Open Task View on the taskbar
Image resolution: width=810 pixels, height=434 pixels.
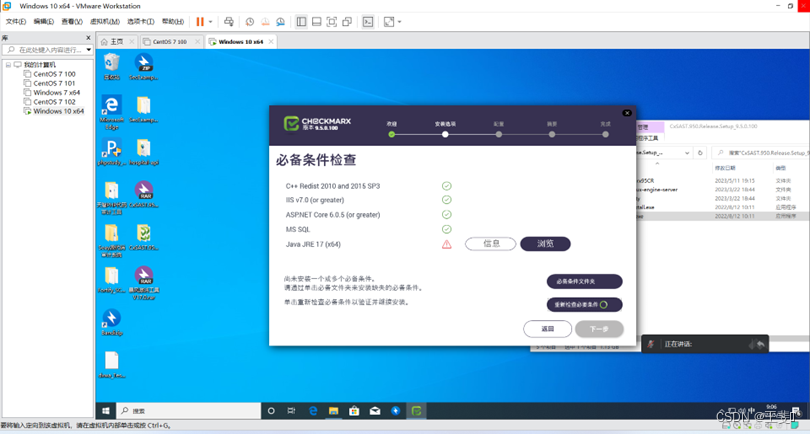tap(291, 411)
